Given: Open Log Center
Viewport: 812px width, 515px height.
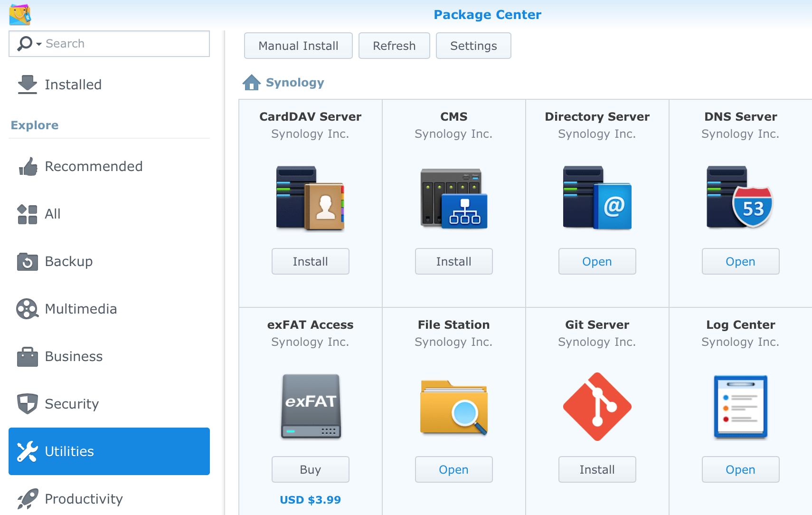Looking at the screenshot, I should pyautogui.click(x=741, y=469).
